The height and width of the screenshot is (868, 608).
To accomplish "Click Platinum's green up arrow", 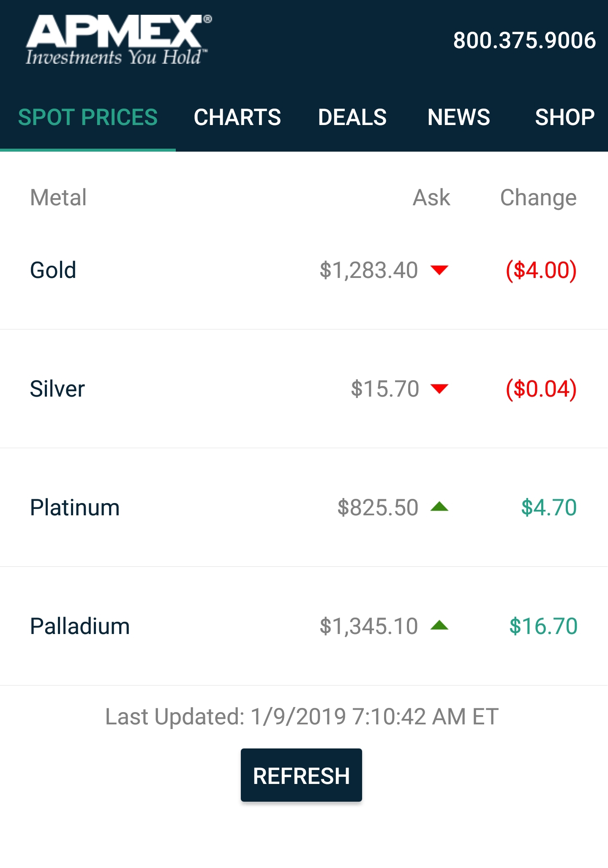I will 439,507.
